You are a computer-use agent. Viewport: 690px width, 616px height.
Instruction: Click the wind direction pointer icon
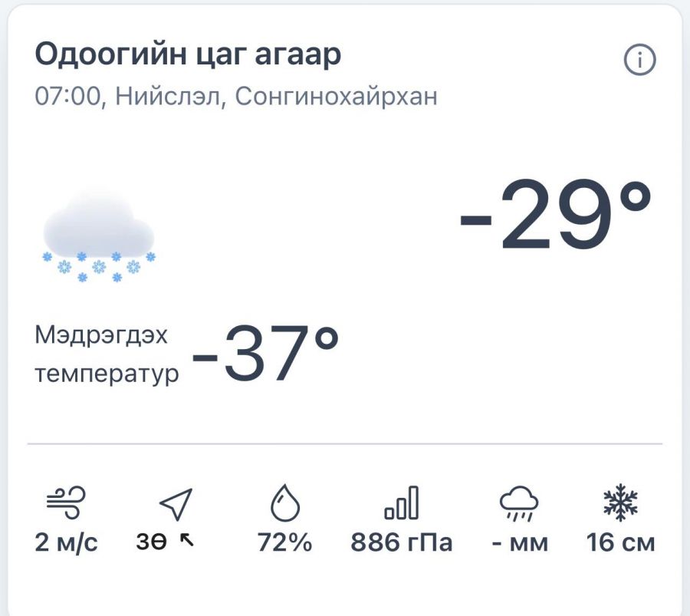coord(176,504)
